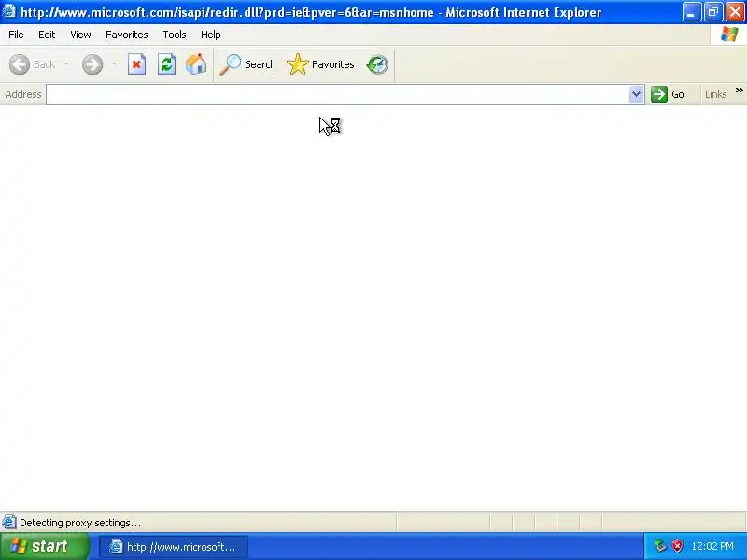Open the Tools menu
Screen dimensions: 747x560
coord(175,35)
